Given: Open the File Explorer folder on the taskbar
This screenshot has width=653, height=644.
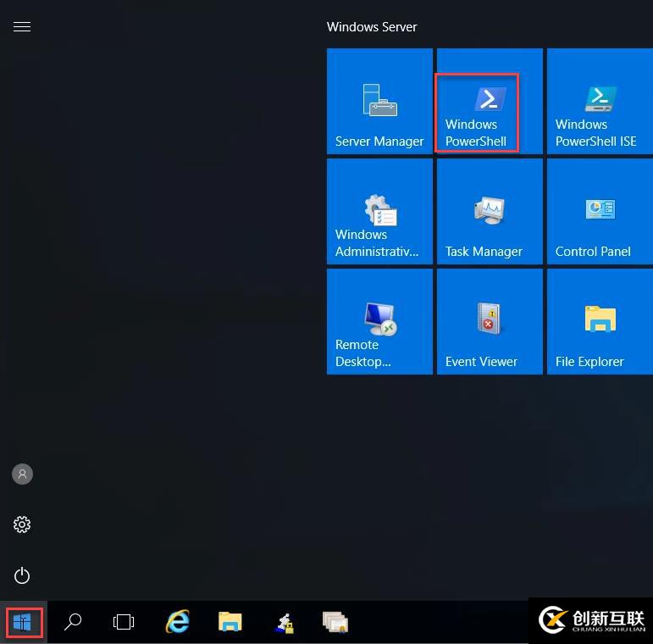Looking at the screenshot, I should pyautogui.click(x=230, y=623).
